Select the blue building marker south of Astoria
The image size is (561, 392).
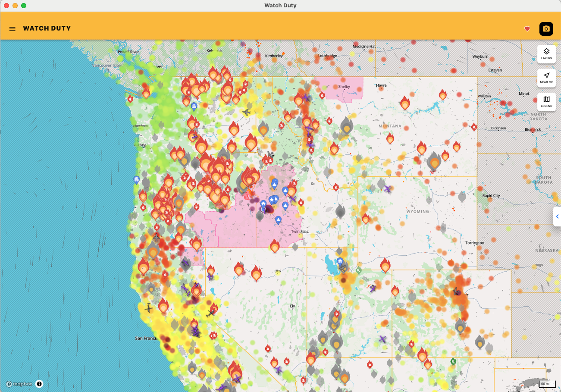point(136,179)
